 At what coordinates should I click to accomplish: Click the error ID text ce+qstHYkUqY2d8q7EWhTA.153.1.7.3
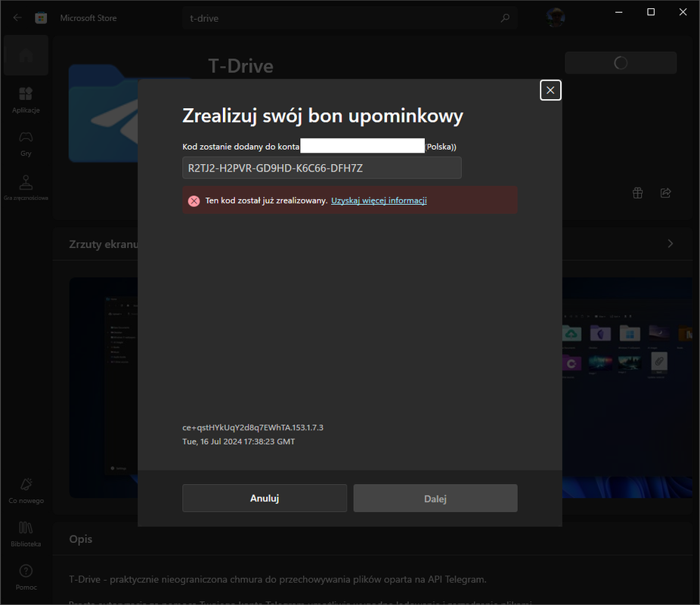point(252,427)
